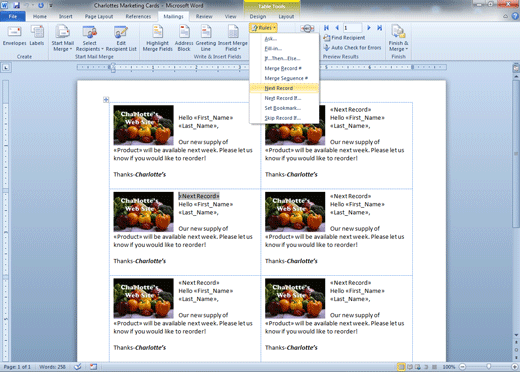
Task: Click the Address Block icon
Action: point(184,39)
